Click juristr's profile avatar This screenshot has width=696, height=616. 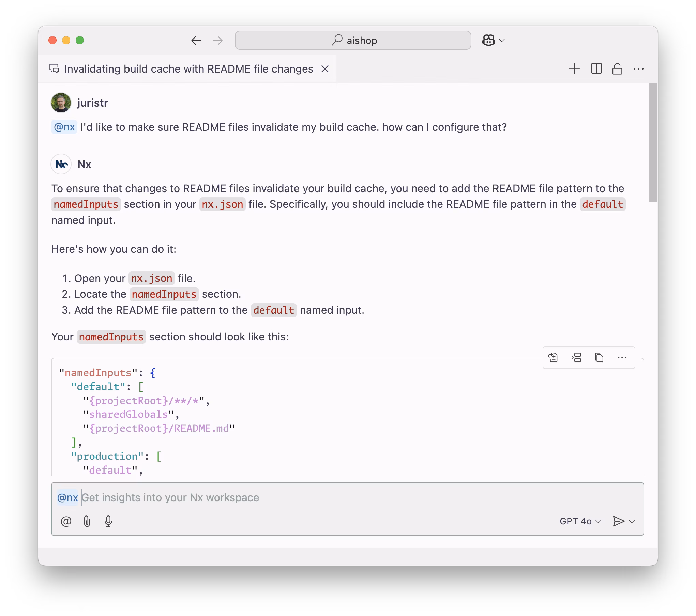coord(61,103)
